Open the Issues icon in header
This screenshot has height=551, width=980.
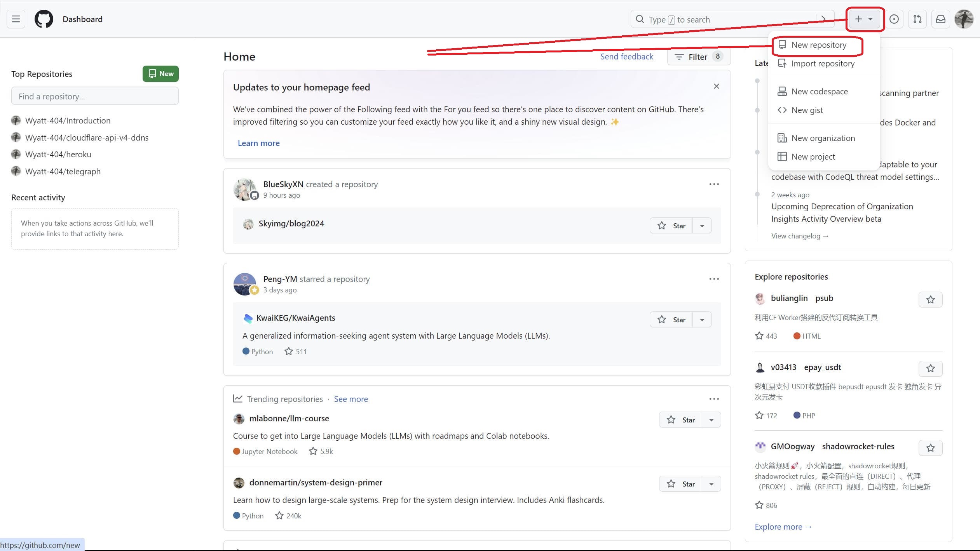click(894, 19)
